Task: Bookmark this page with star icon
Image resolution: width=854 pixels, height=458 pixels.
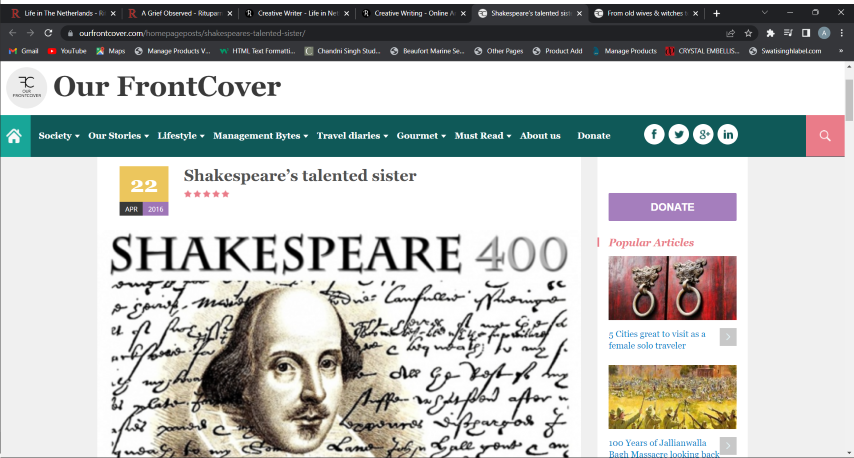Action: [748, 33]
